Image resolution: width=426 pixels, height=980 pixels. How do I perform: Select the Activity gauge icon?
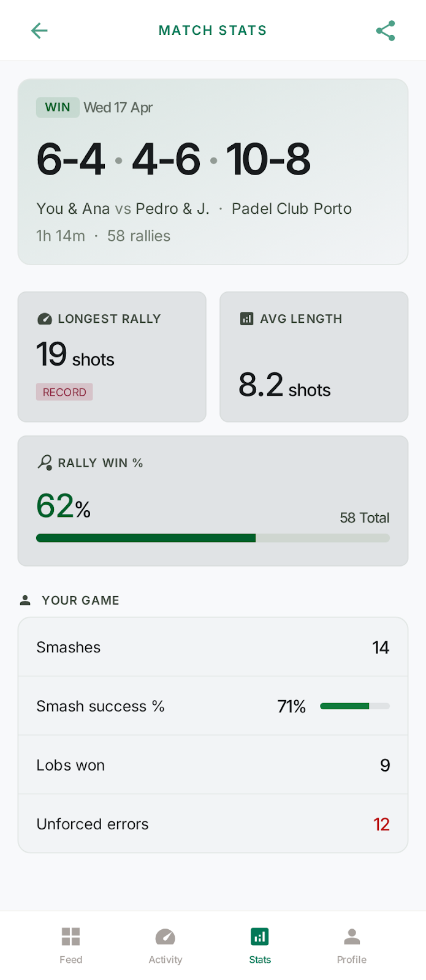click(x=165, y=936)
